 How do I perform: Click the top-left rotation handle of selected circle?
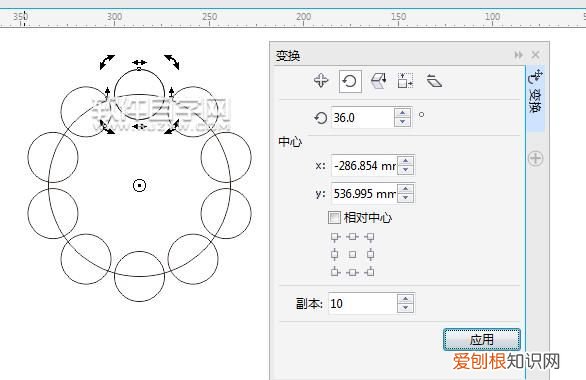point(107,62)
